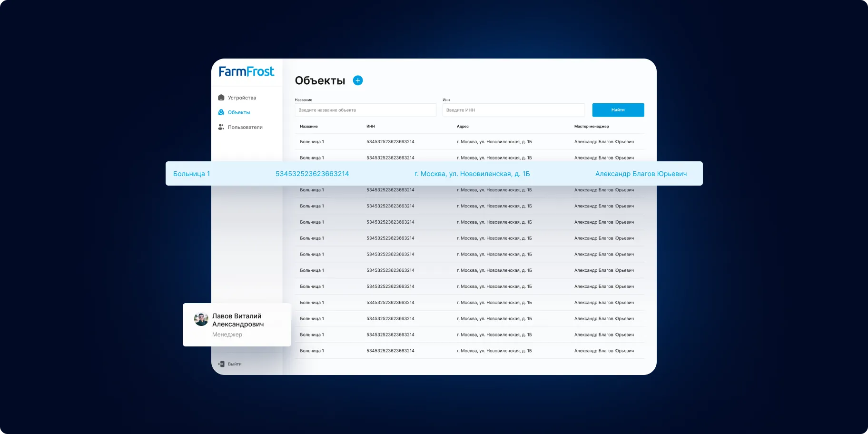Click the Найти search button
This screenshot has width=868, height=434.
pyautogui.click(x=618, y=110)
